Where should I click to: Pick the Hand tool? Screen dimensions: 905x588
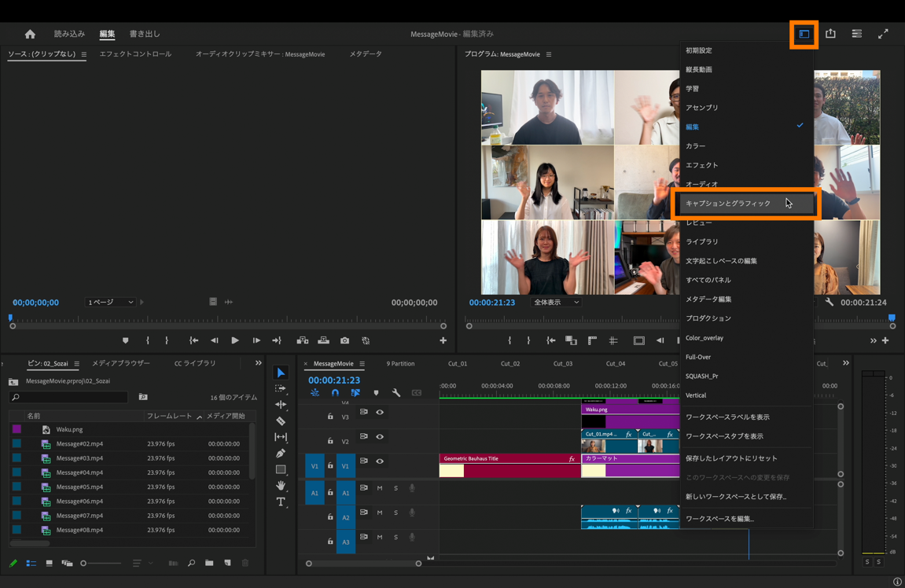pyautogui.click(x=281, y=486)
